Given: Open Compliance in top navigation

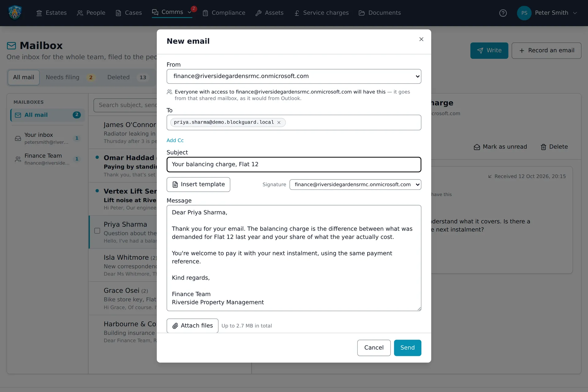Looking at the screenshot, I should point(224,13).
